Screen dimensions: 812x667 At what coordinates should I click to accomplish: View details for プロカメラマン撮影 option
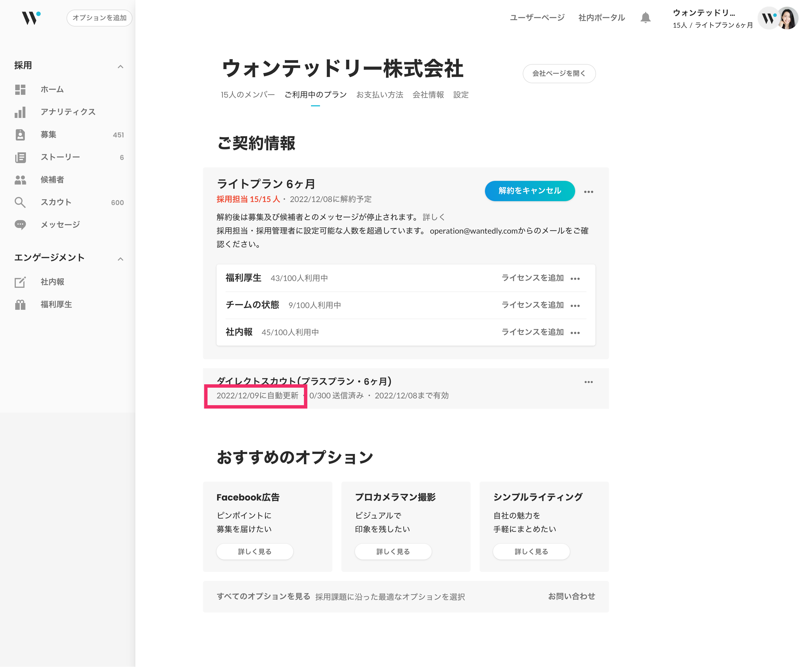[x=393, y=551]
